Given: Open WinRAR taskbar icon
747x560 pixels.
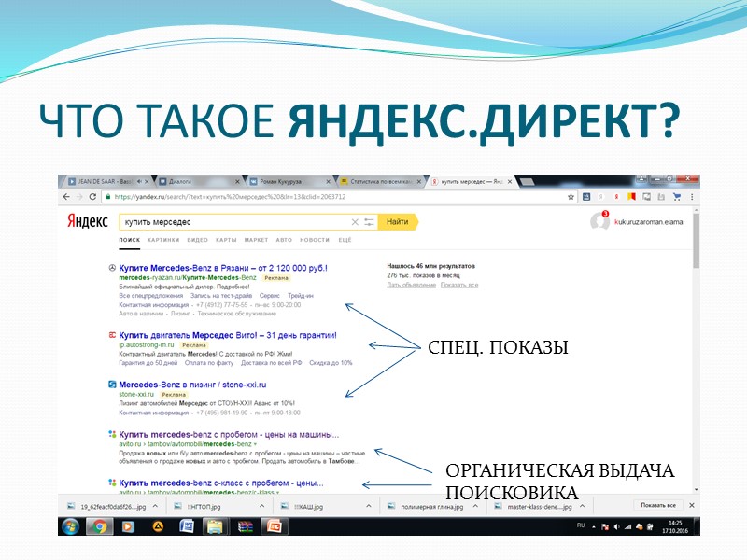Looking at the screenshot, I should pyautogui.click(x=246, y=526).
